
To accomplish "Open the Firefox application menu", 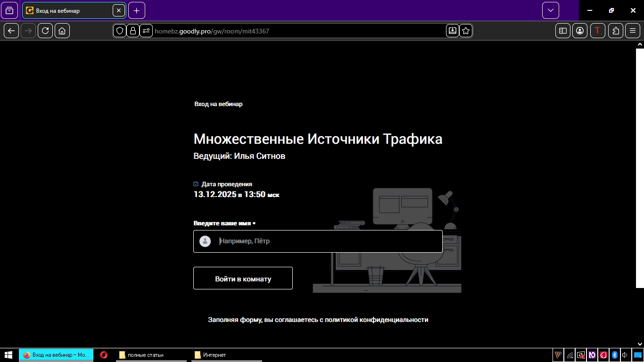I will click(633, 31).
